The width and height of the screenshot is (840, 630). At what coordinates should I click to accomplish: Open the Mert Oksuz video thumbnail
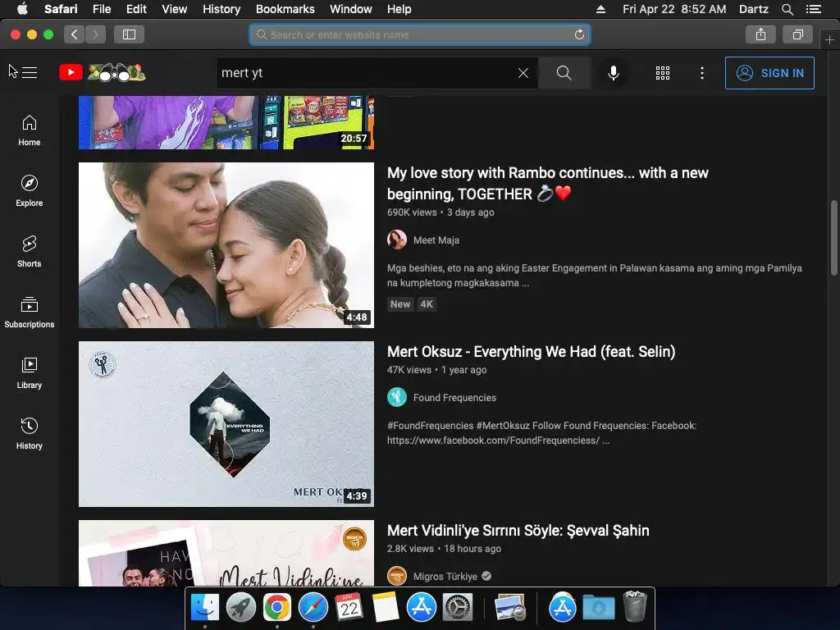click(226, 424)
